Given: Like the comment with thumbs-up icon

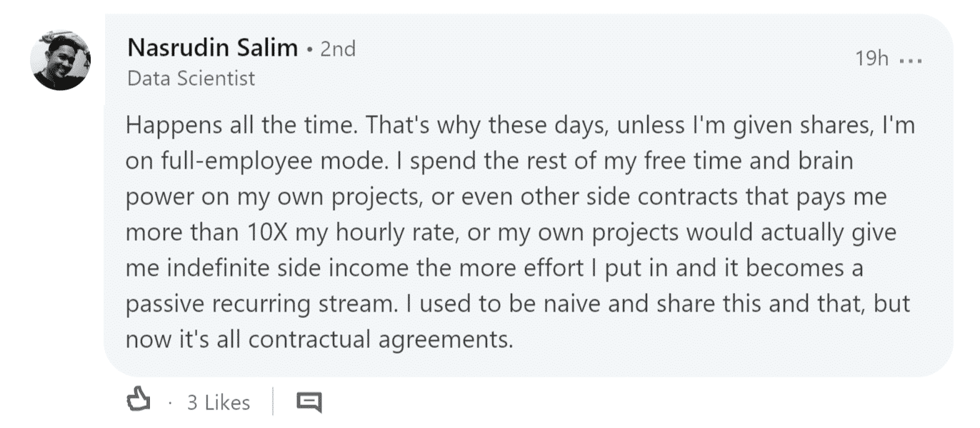Looking at the screenshot, I should click(x=139, y=402).
